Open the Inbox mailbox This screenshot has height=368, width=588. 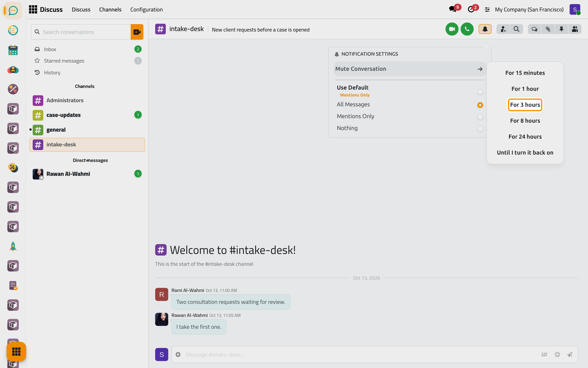click(87, 49)
